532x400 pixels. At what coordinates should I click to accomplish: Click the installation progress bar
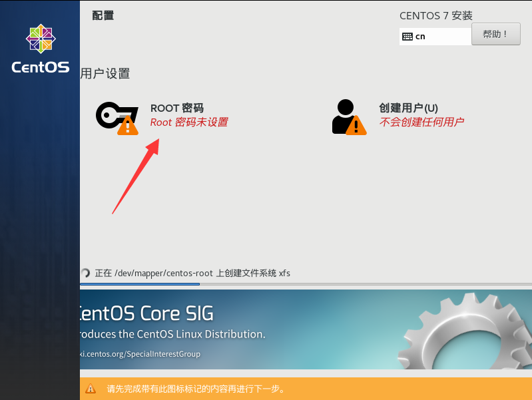click(306, 284)
